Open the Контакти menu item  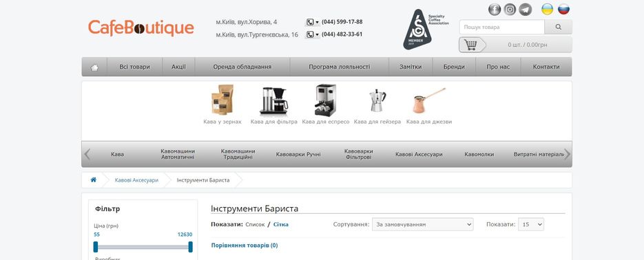546,67
